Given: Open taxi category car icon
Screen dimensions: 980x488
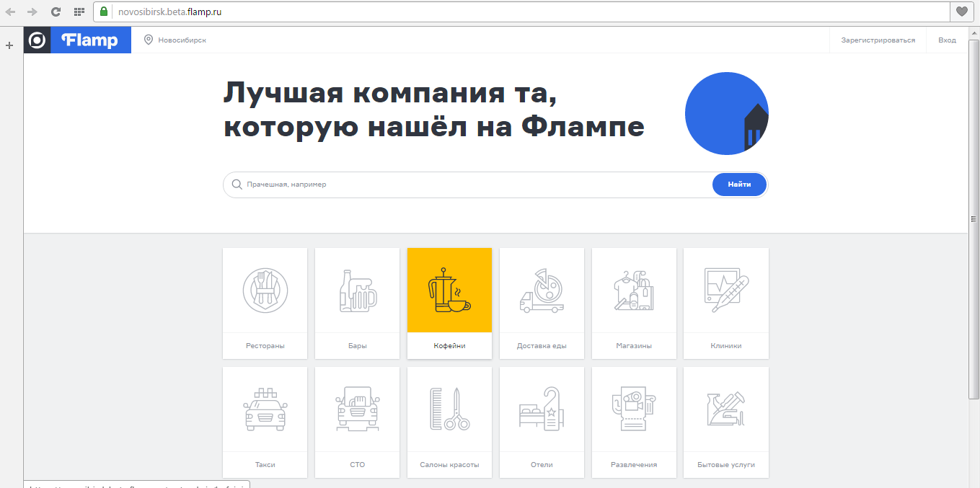Looking at the screenshot, I should [x=265, y=409].
